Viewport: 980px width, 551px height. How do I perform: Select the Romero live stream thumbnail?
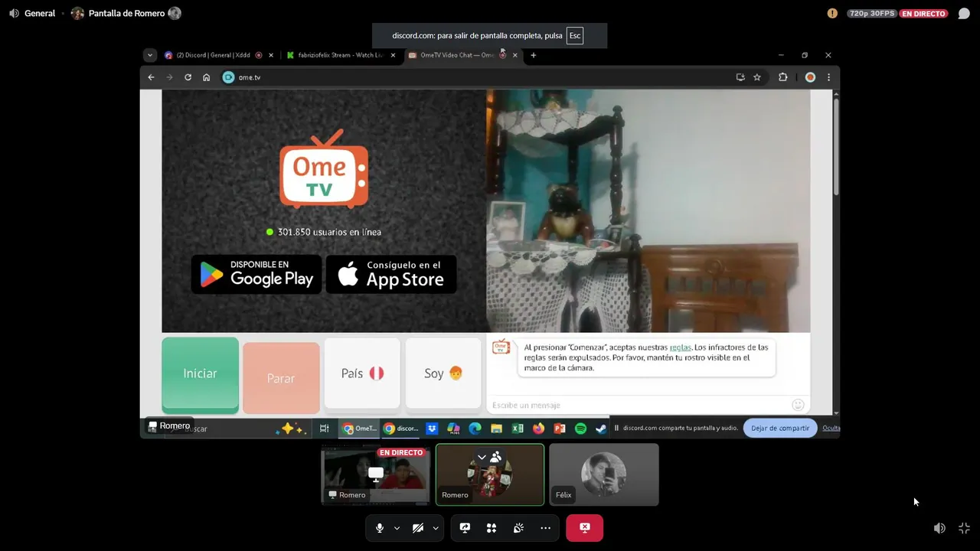tap(375, 474)
